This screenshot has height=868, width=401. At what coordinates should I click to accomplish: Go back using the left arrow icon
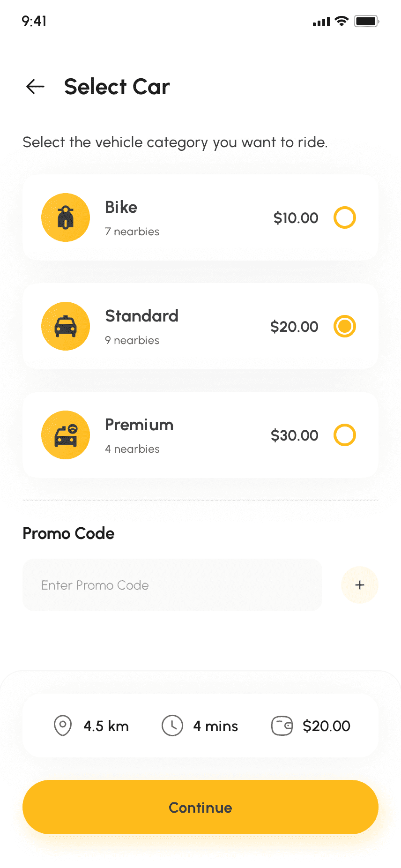click(35, 86)
